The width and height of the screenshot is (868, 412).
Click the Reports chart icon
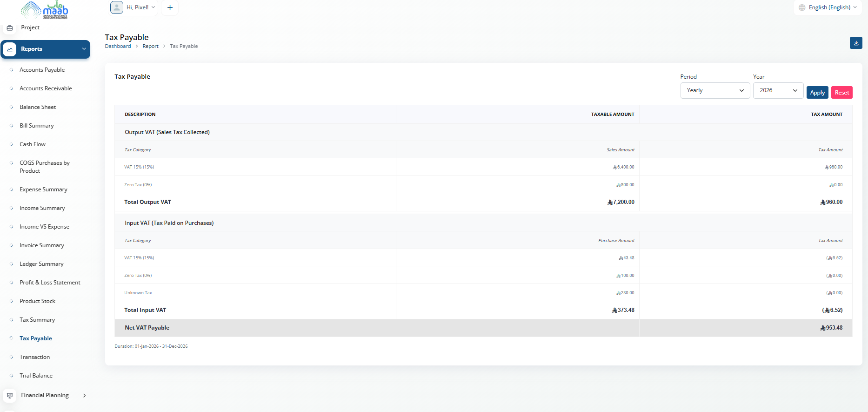click(x=10, y=49)
